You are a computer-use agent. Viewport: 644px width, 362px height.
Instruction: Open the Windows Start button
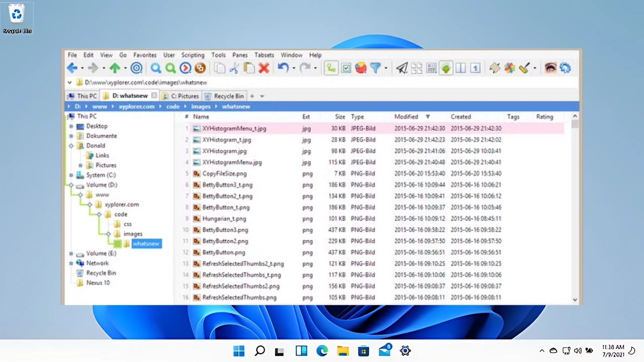point(239,351)
